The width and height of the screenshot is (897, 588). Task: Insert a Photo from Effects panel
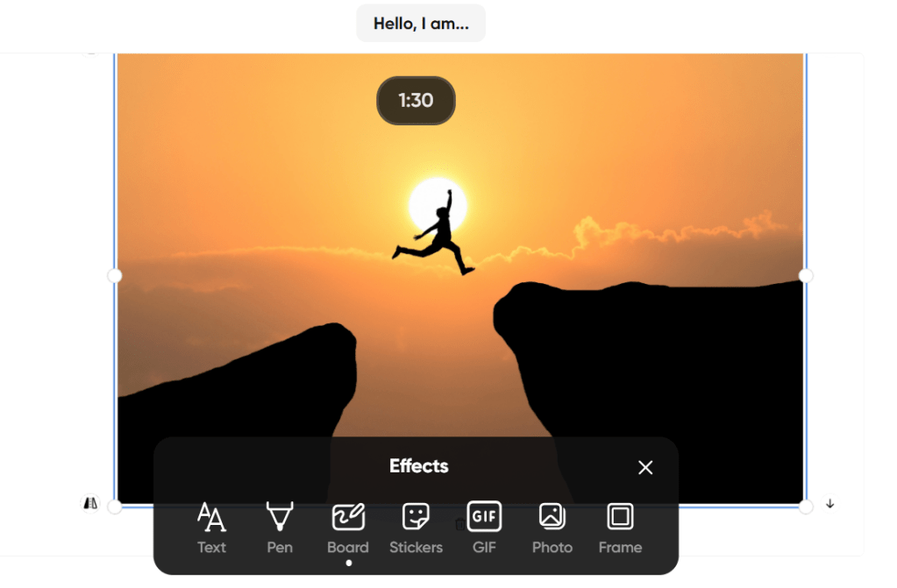552,528
